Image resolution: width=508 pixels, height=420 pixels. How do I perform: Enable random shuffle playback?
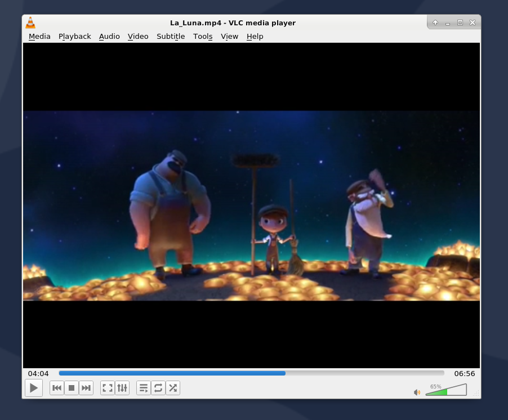(173, 388)
